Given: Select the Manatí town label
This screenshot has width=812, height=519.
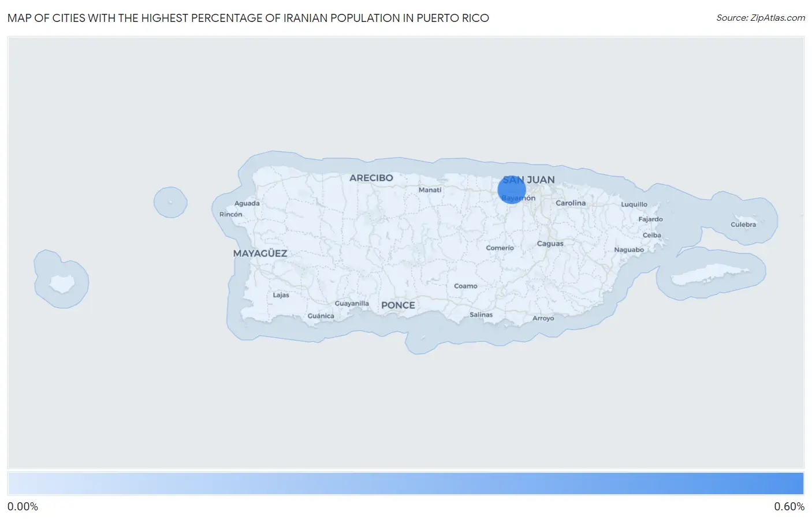Looking at the screenshot, I should coord(430,190).
